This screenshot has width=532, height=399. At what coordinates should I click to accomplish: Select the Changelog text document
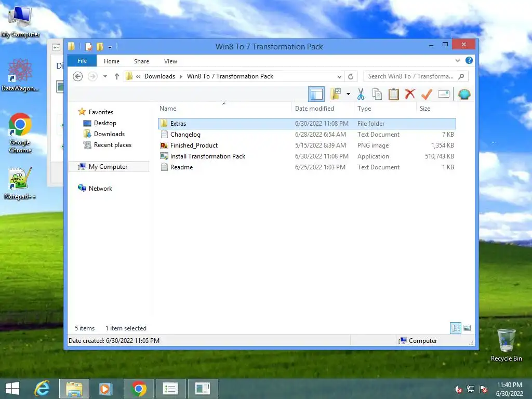(x=307, y=135)
